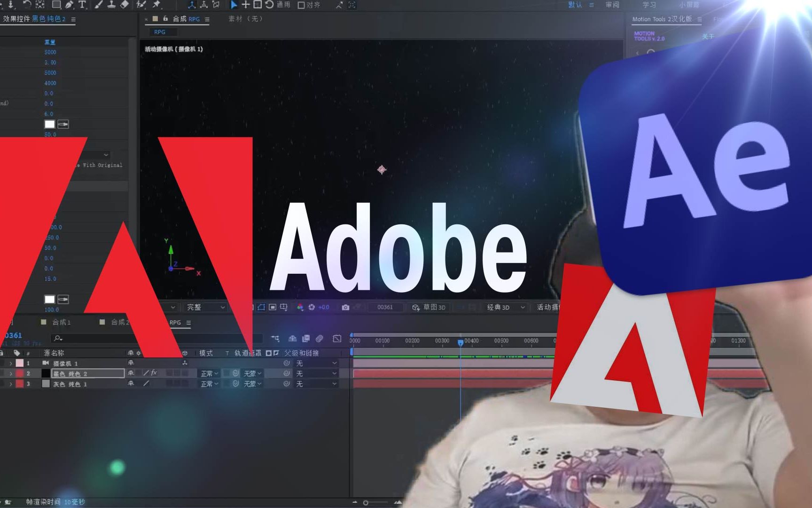Switch to the RPG timeline tab
This screenshot has height=508, width=812.
pyautogui.click(x=175, y=323)
